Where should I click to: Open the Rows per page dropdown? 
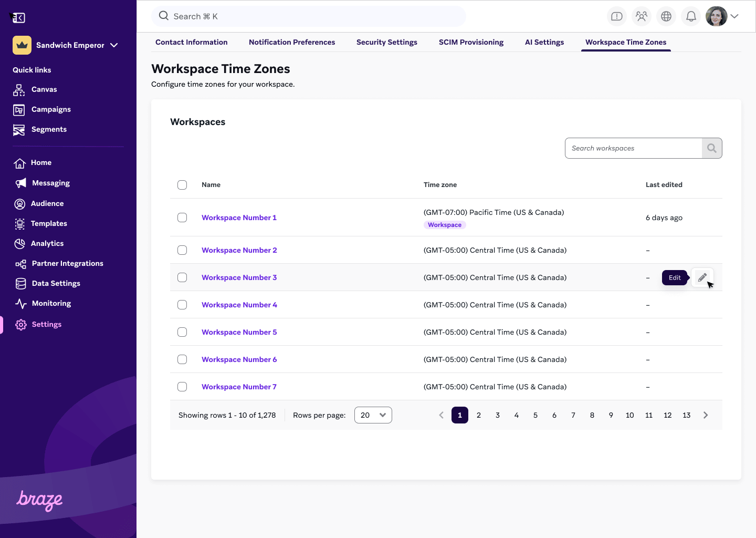coord(373,415)
